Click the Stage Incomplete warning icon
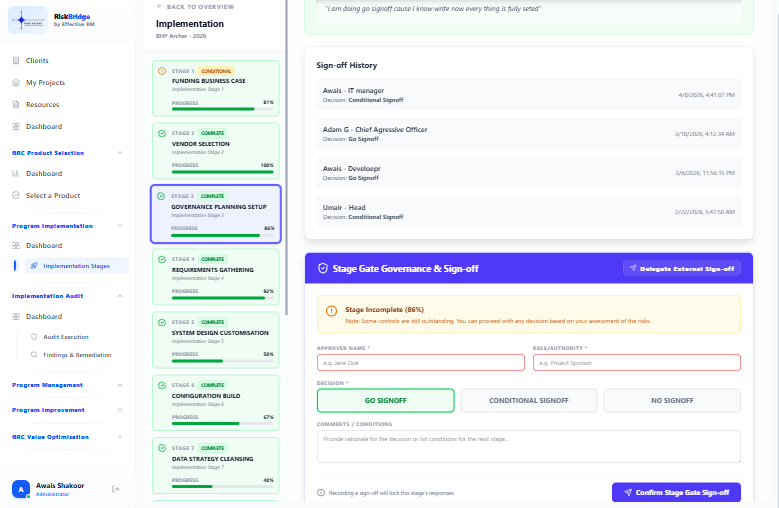 331,311
